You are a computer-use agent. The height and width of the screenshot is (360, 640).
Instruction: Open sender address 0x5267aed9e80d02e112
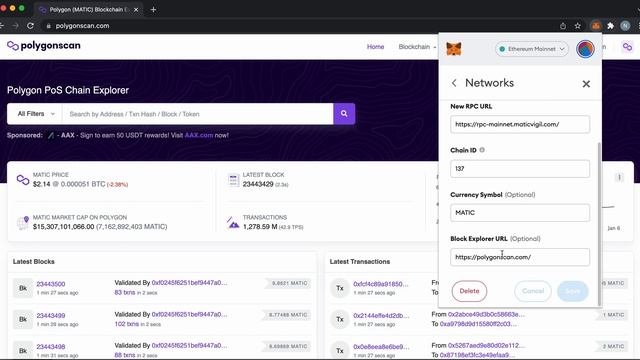(x=486, y=345)
